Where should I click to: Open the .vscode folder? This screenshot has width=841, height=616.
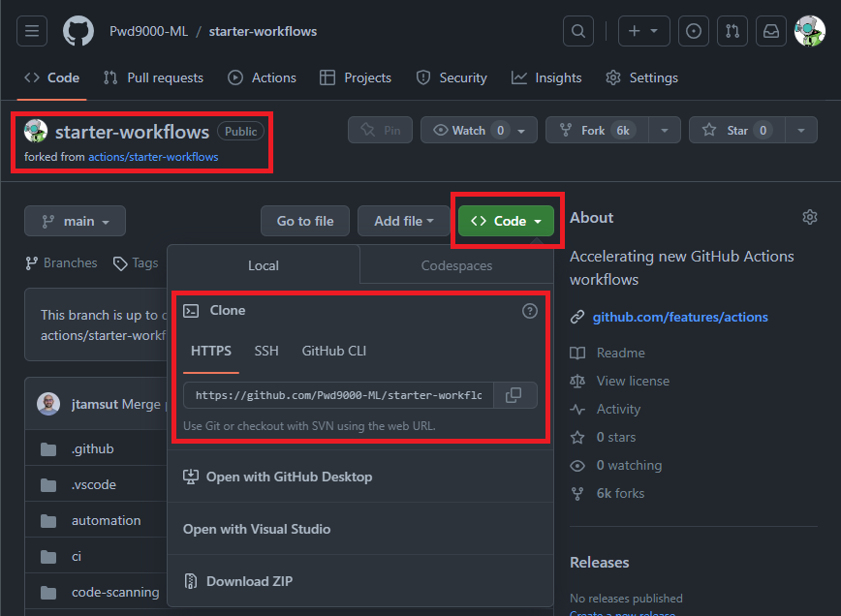[93, 484]
